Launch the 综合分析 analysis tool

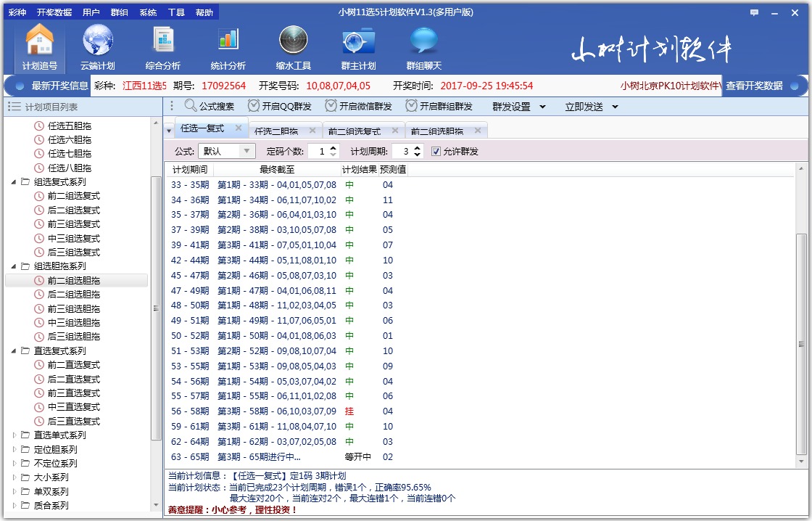tap(162, 46)
